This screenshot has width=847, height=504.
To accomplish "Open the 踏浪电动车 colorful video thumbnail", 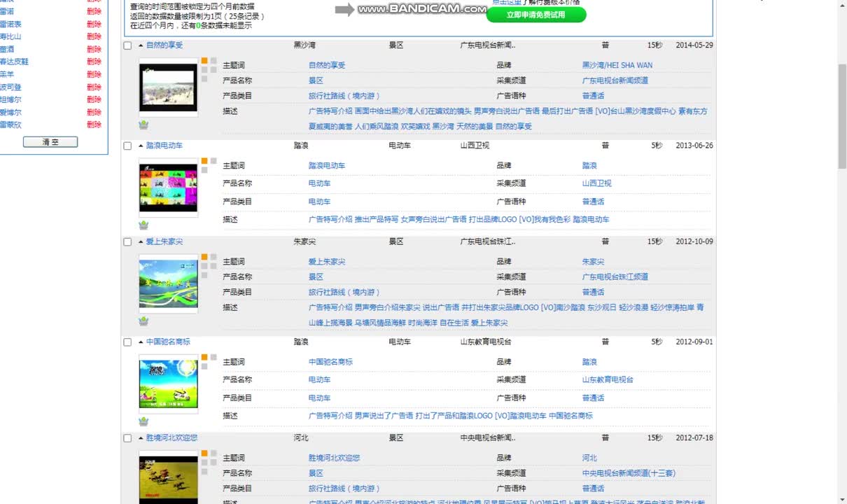I will [x=169, y=188].
